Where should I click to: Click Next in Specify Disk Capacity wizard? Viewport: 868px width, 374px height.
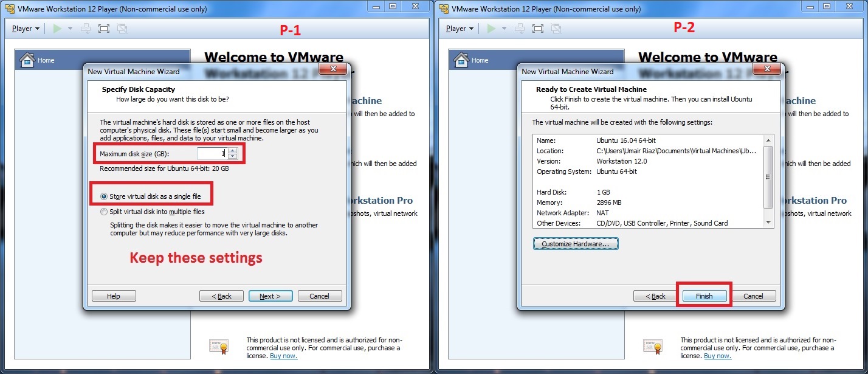[270, 296]
